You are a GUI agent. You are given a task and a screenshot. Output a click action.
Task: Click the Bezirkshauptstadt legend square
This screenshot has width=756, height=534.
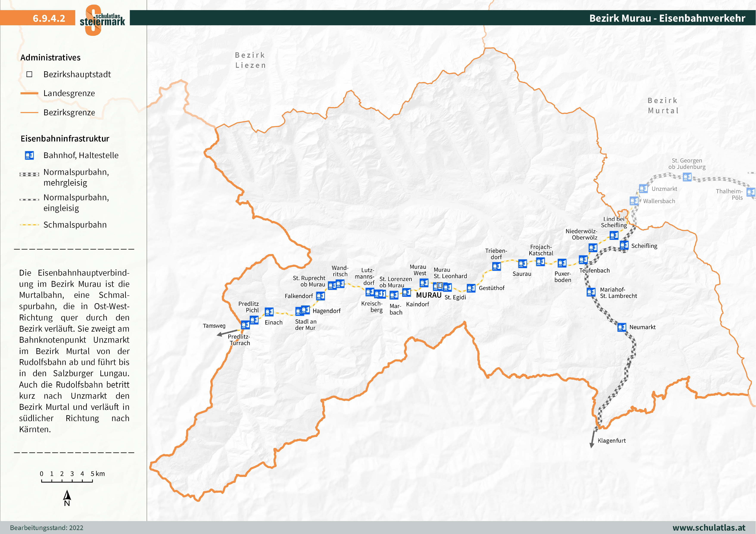tap(29, 74)
